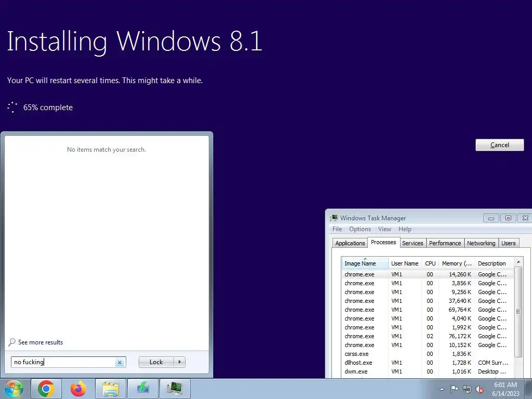Cancel the Windows 8.1 installation
The height and width of the screenshot is (399, 532).
pyautogui.click(x=499, y=145)
